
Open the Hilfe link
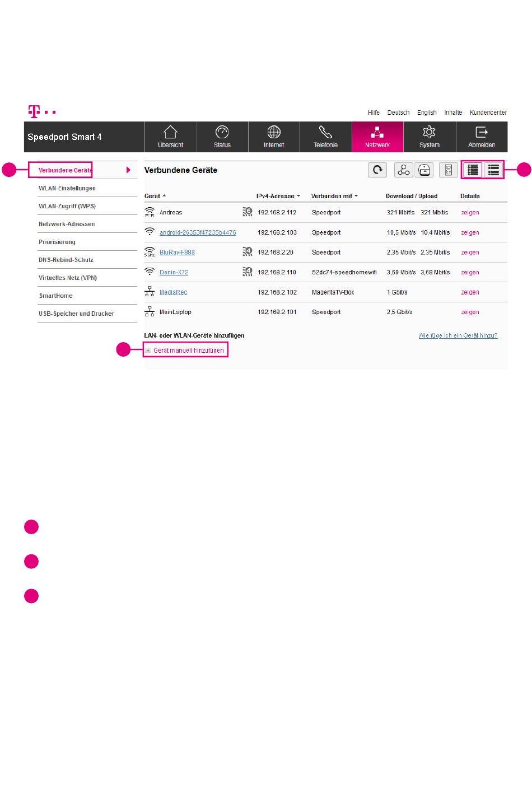click(374, 113)
